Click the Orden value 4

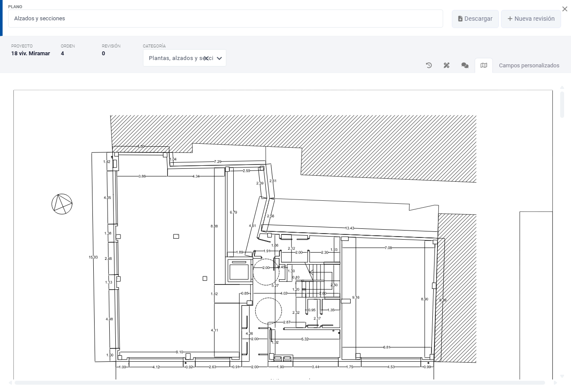(x=63, y=54)
